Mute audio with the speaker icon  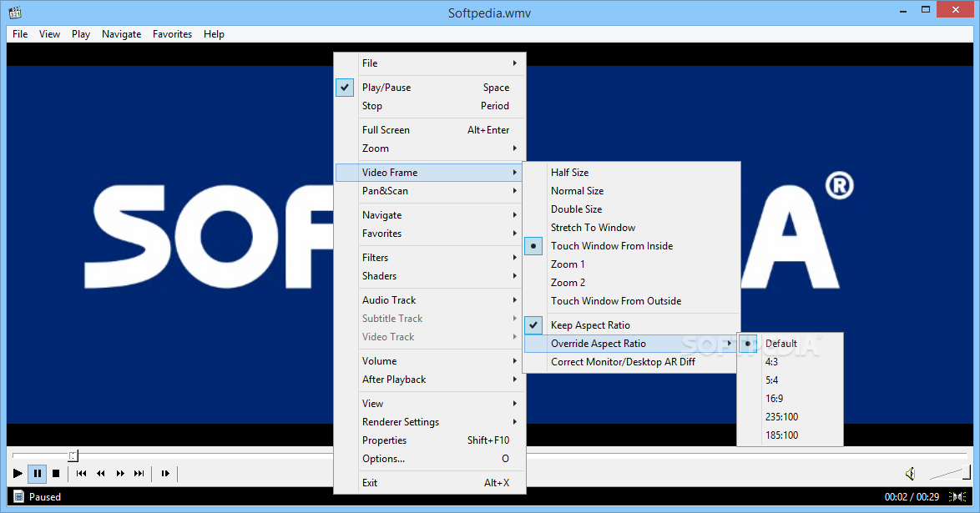click(x=911, y=474)
